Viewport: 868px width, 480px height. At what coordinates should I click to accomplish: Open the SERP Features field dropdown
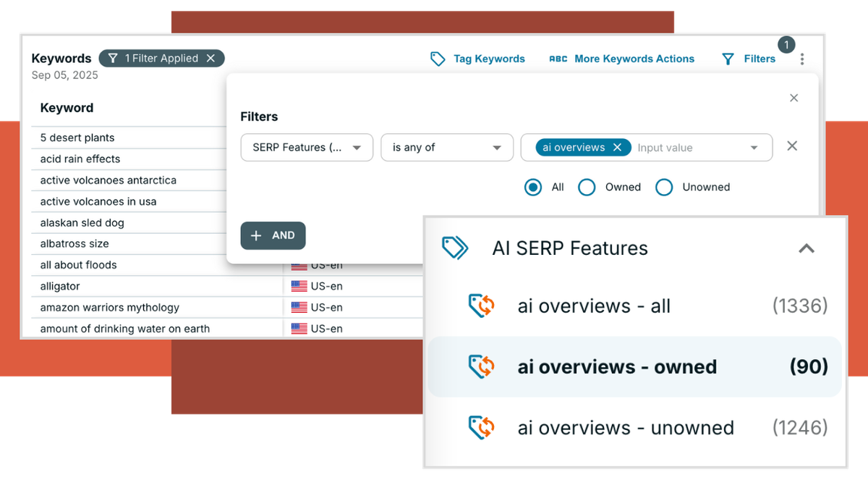click(x=307, y=148)
